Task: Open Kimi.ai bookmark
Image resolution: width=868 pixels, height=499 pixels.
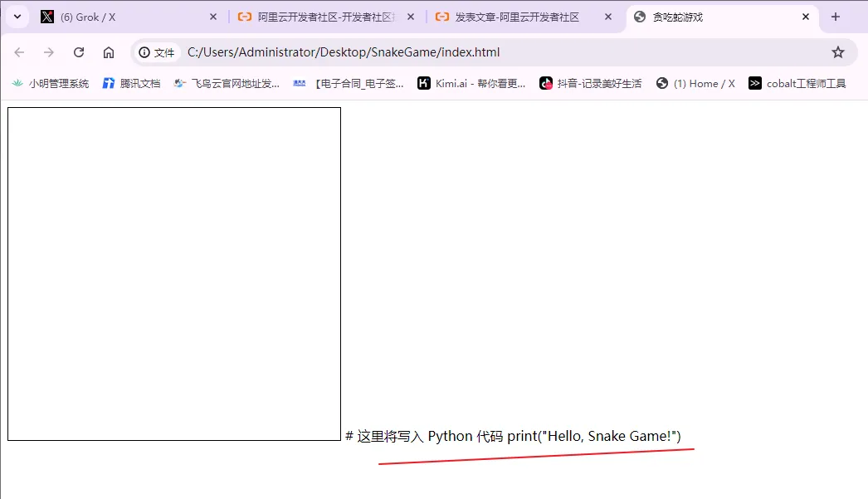Action: coord(471,84)
